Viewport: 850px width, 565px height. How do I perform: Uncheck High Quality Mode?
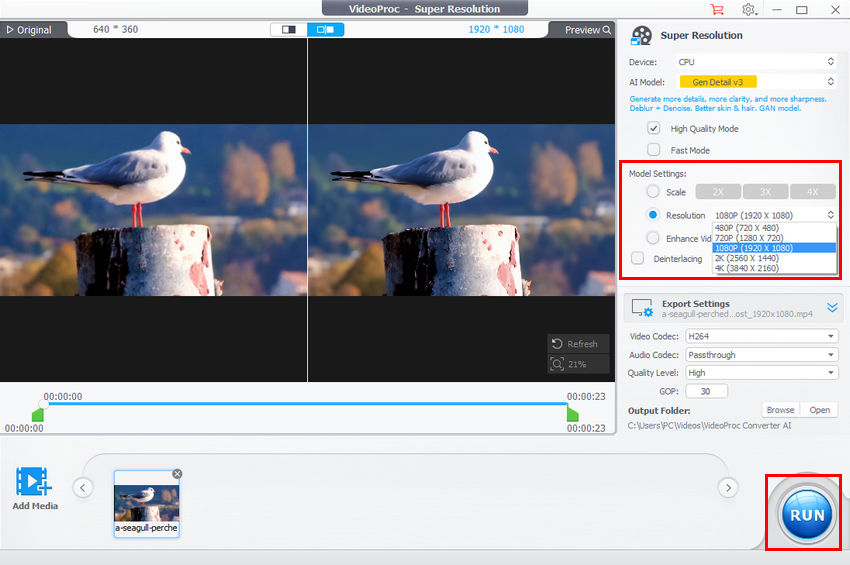[654, 129]
